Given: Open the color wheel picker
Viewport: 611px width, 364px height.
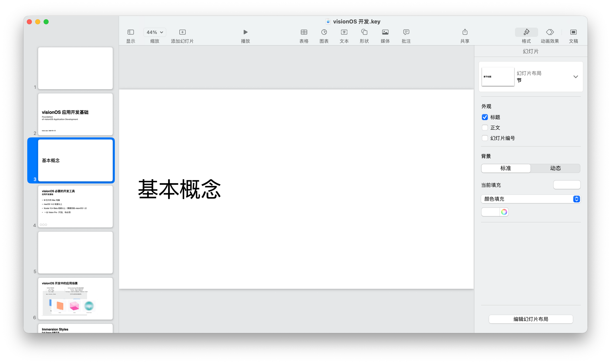Looking at the screenshot, I should [x=504, y=212].
